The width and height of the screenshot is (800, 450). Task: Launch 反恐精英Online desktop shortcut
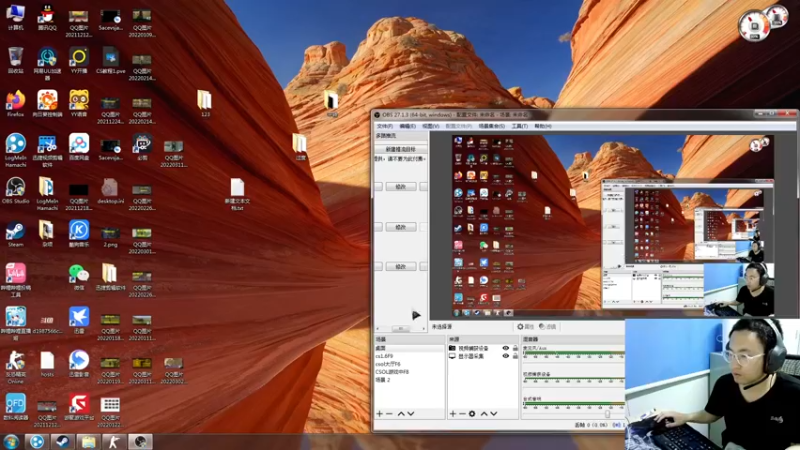click(x=15, y=367)
